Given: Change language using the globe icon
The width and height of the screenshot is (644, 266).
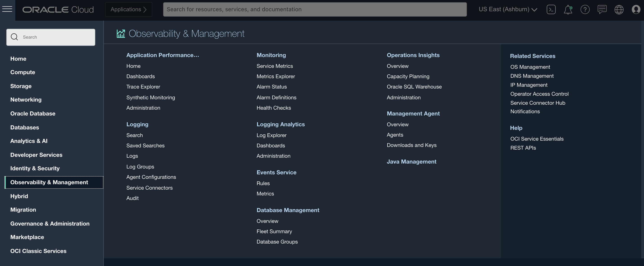Looking at the screenshot, I should click(619, 9).
